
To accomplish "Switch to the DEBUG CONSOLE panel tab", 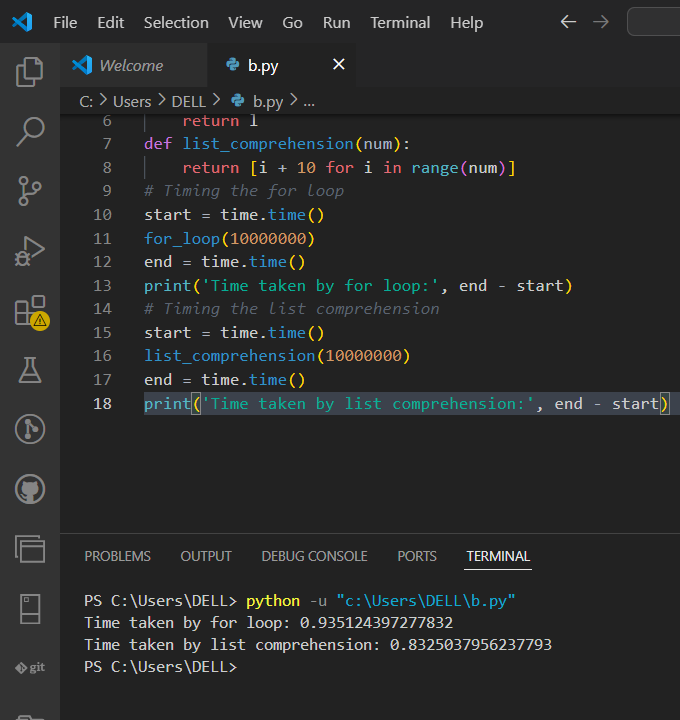I will tap(315, 556).
